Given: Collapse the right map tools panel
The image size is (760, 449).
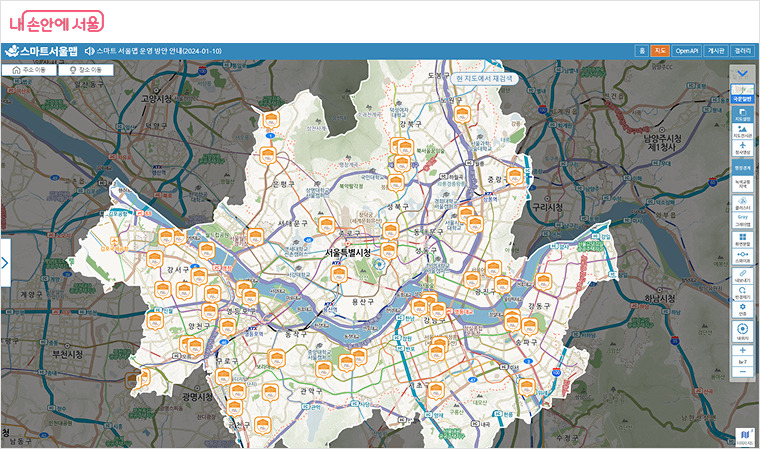Looking at the screenshot, I should pyautogui.click(x=742, y=73).
